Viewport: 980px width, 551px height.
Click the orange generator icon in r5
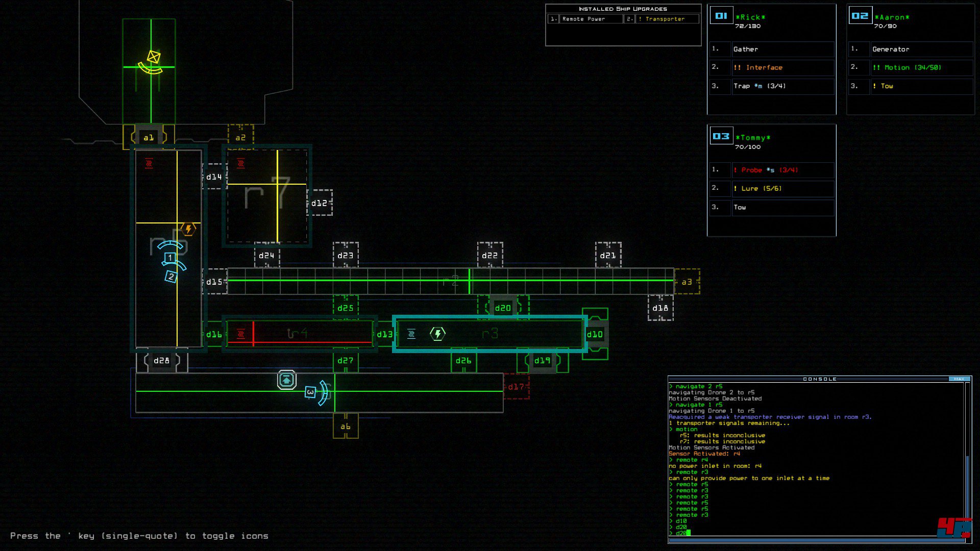click(188, 229)
